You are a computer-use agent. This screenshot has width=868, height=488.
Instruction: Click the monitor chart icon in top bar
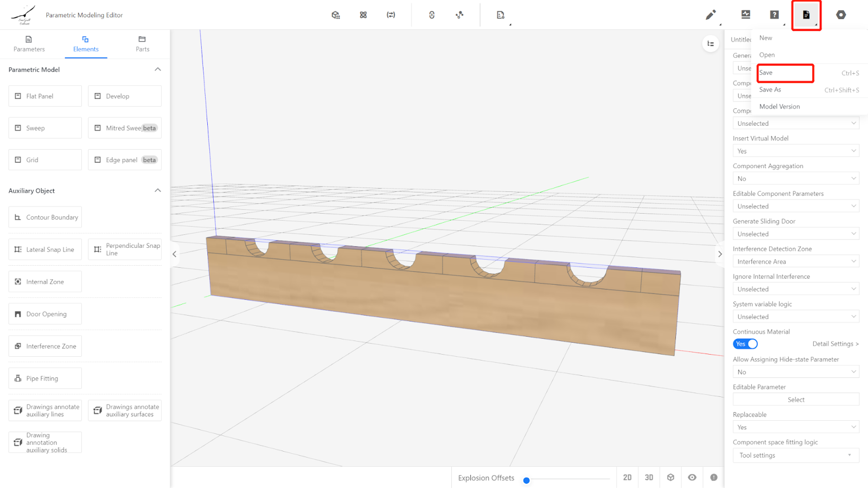pyautogui.click(x=745, y=15)
